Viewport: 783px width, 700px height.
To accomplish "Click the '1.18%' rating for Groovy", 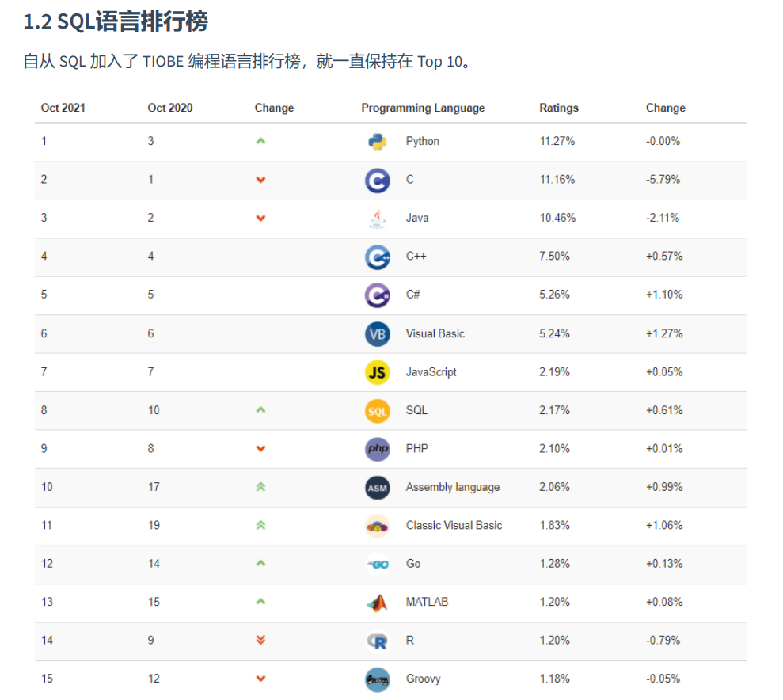I will click(x=554, y=679).
